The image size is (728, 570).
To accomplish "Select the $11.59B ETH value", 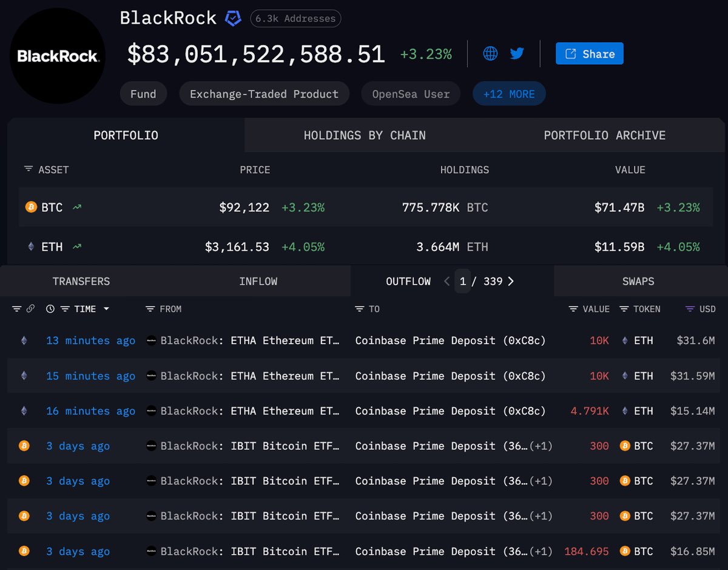I will (x=619, y=247).
